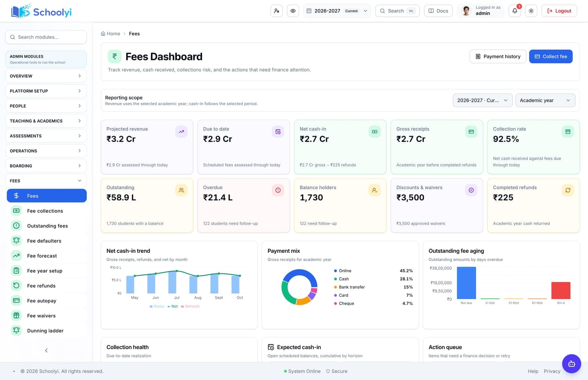Open Dunning ladder module

tap(47, 331)
